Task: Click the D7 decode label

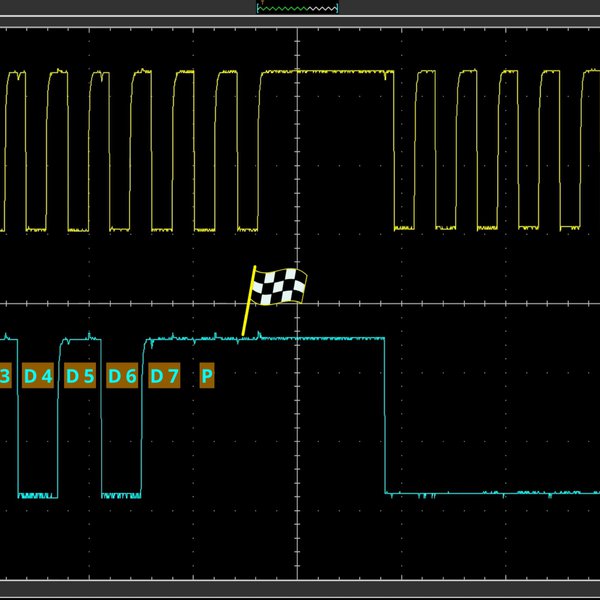Action: (x=164, y=376)
